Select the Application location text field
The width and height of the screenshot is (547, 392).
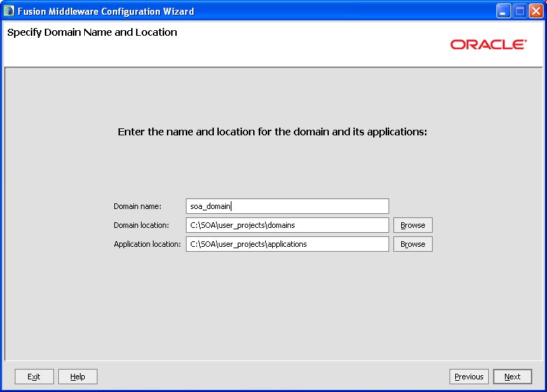coord(287,244)
